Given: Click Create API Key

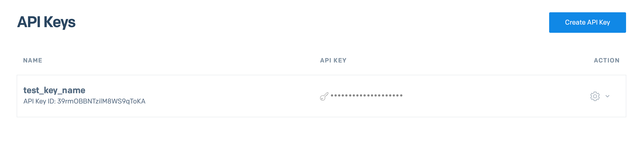Looking at the screenshot, I should pos(587,23).
